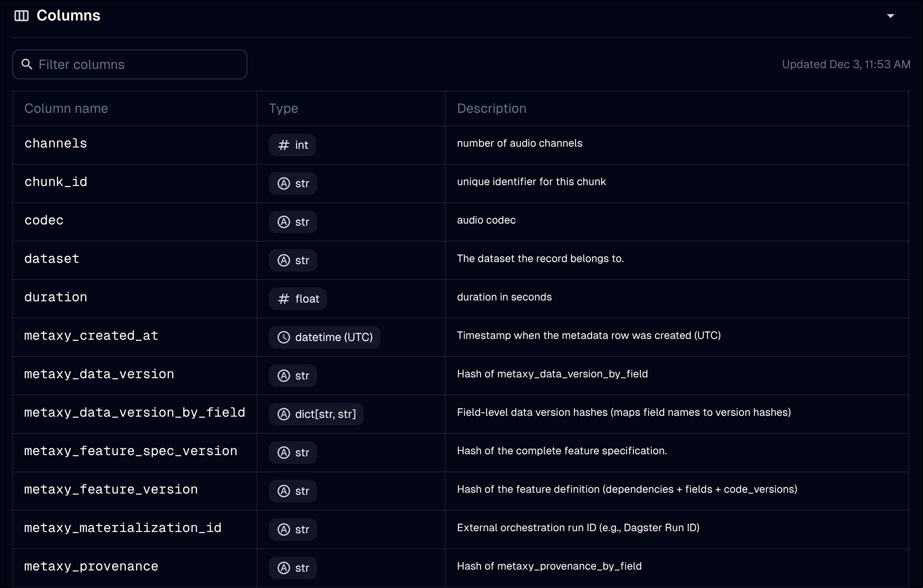This screenshot has width=923, height=588.
Task: Select the channels column name
Action: click(56, 143)
